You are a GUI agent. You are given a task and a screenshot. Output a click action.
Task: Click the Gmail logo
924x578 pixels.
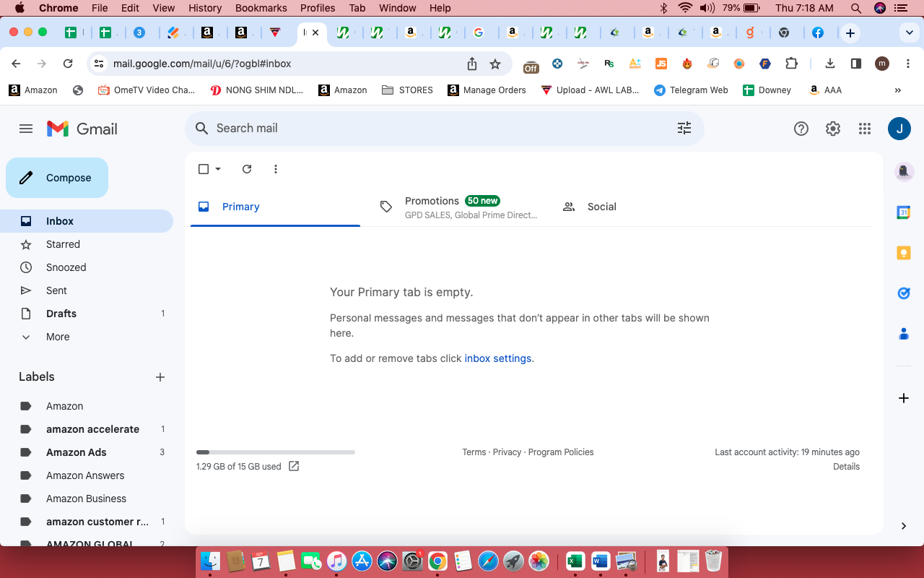pos(82,129)
